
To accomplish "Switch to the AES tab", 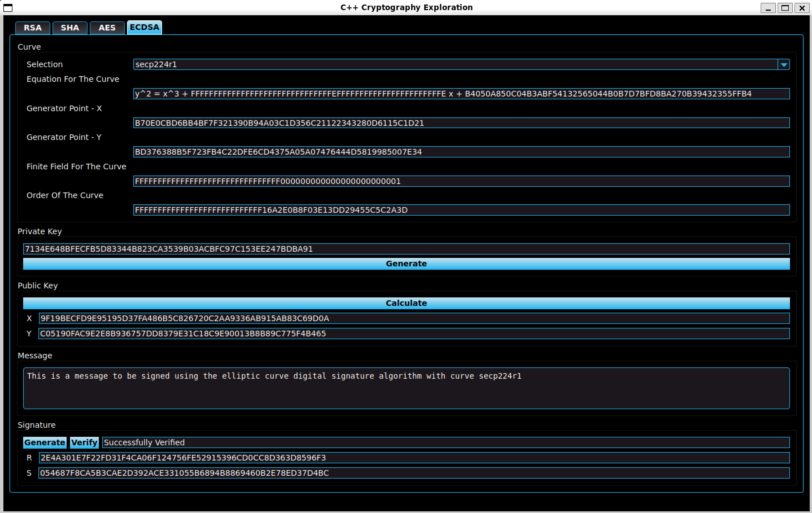I will coord(107,28).
